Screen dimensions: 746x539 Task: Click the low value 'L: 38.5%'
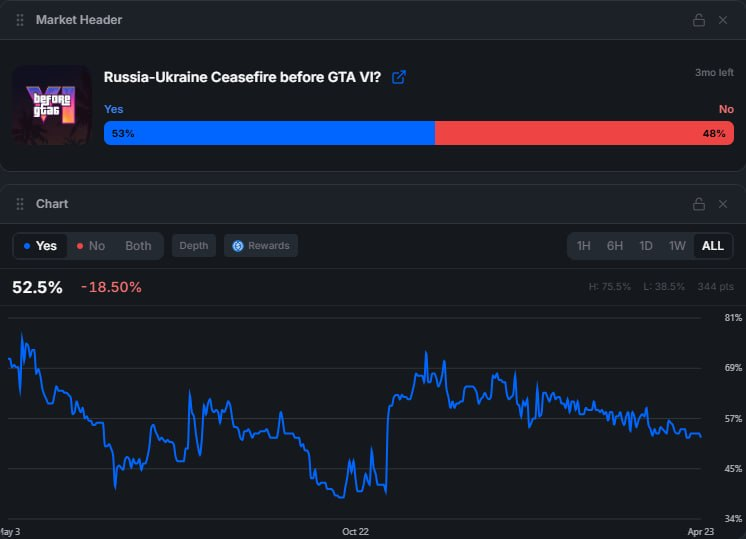click(664, 286)
